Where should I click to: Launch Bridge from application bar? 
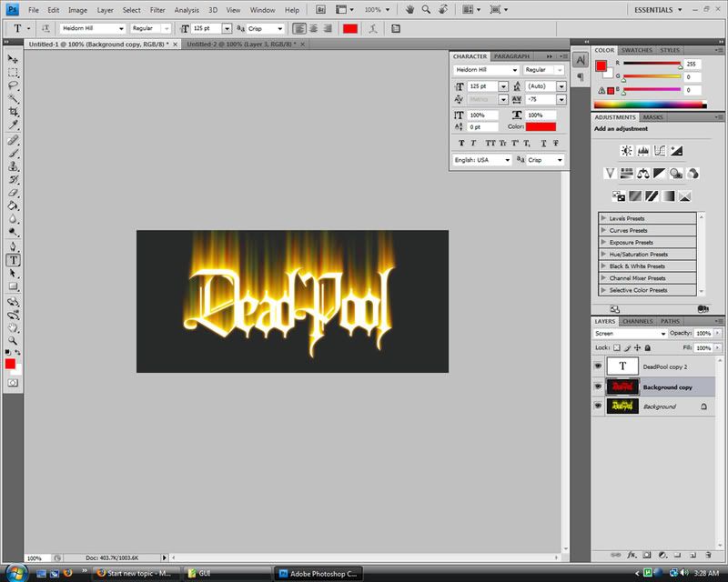(320, 9)
